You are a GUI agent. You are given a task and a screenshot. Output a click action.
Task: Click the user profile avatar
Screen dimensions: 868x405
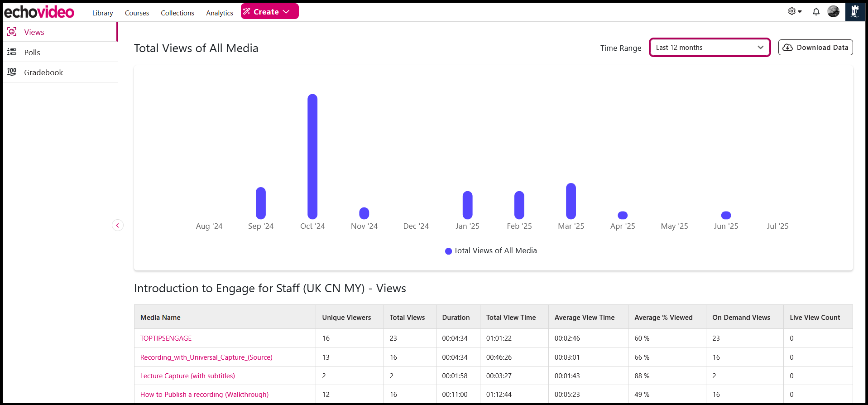point(833,12)
